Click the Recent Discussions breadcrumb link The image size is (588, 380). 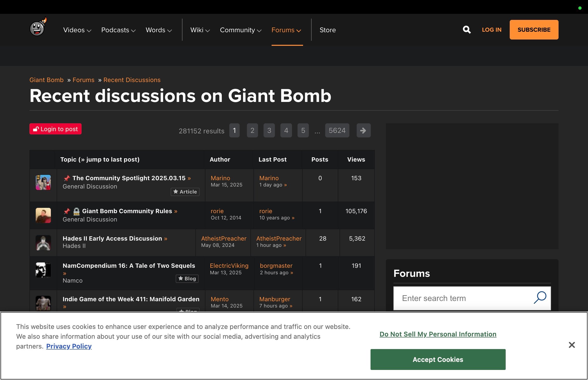click(x=132, y=80)
